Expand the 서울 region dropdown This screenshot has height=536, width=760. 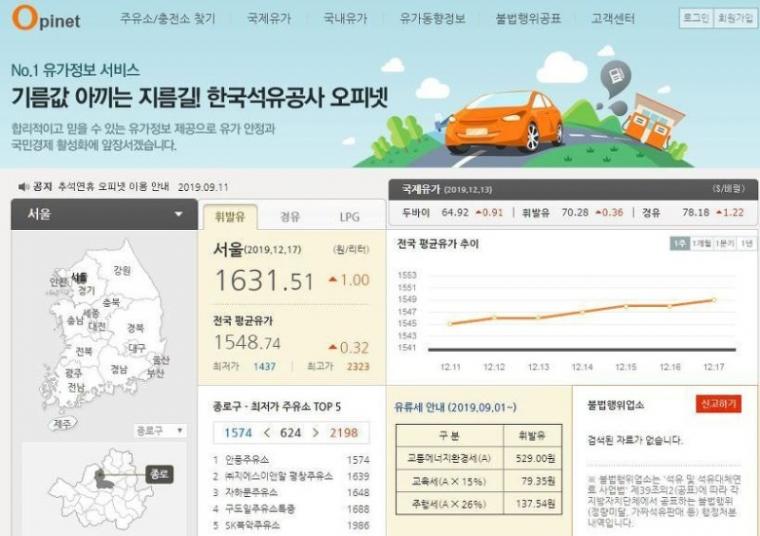pos(104,214)
